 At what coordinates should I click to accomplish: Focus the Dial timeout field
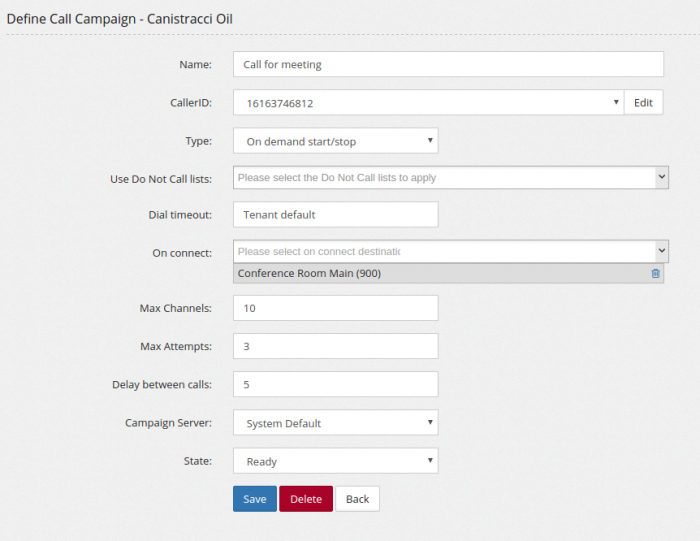click(x=335, y=215)
